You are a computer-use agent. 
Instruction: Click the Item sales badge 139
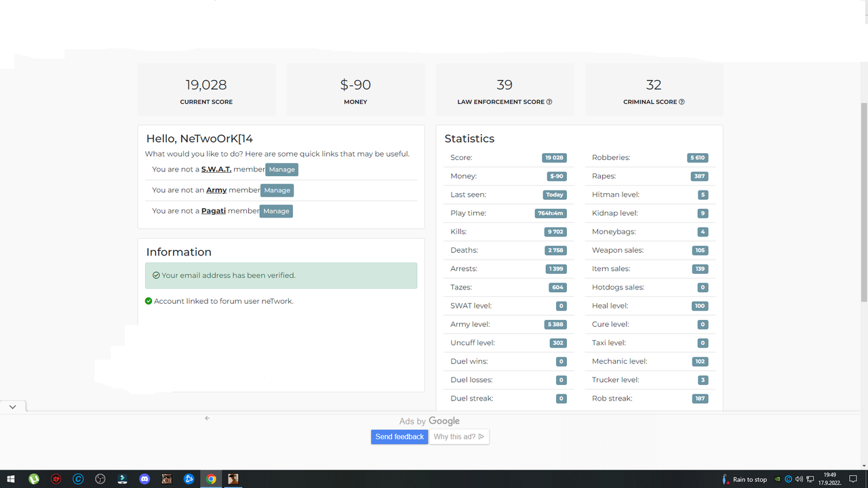click(700, 269)
